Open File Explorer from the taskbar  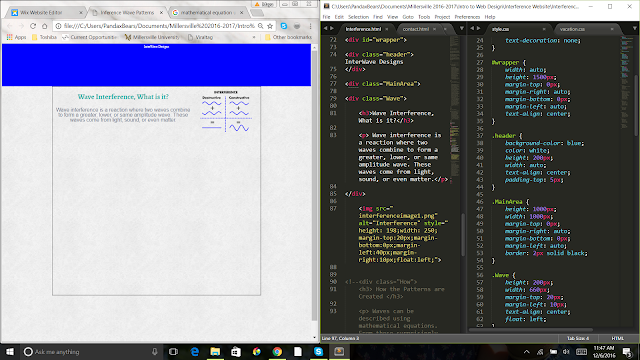(215, 352)
